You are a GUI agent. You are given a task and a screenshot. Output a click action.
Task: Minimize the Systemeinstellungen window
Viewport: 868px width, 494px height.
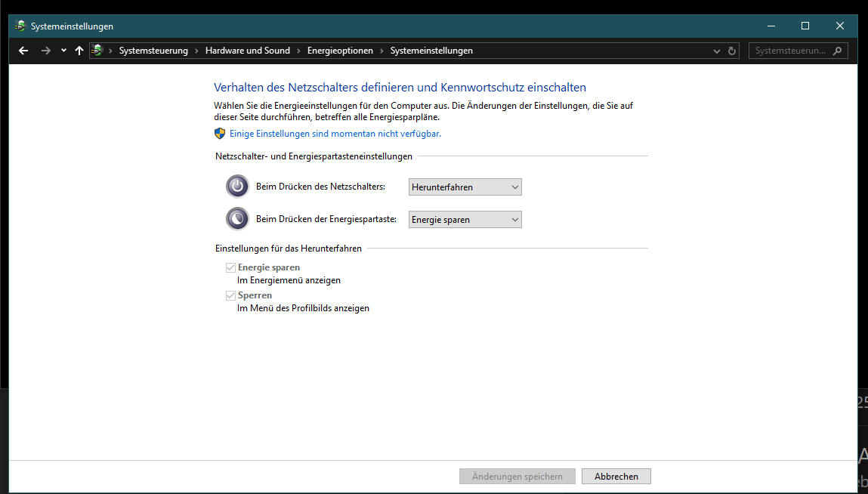[x=771, y=26]
